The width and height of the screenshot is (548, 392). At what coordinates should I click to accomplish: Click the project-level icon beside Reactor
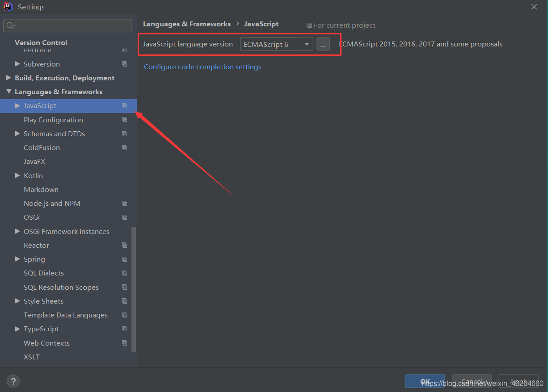click(x=125, y=245)
